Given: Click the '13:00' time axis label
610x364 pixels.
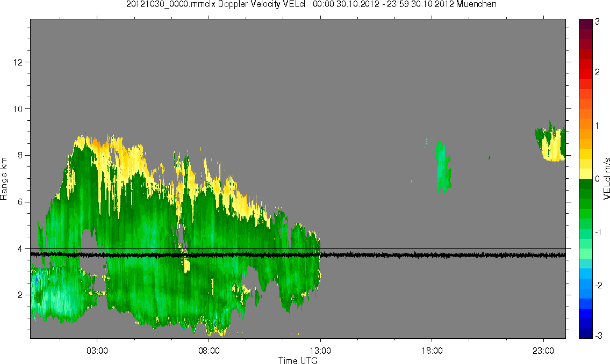Looking at the screenshot, I should [320, 351].
